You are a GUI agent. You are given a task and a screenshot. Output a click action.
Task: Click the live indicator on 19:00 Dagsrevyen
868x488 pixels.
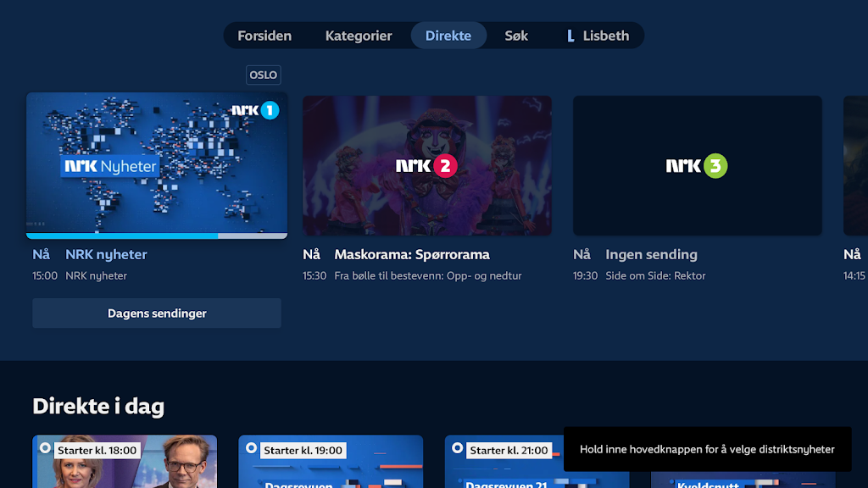click(x=251, y=448)
